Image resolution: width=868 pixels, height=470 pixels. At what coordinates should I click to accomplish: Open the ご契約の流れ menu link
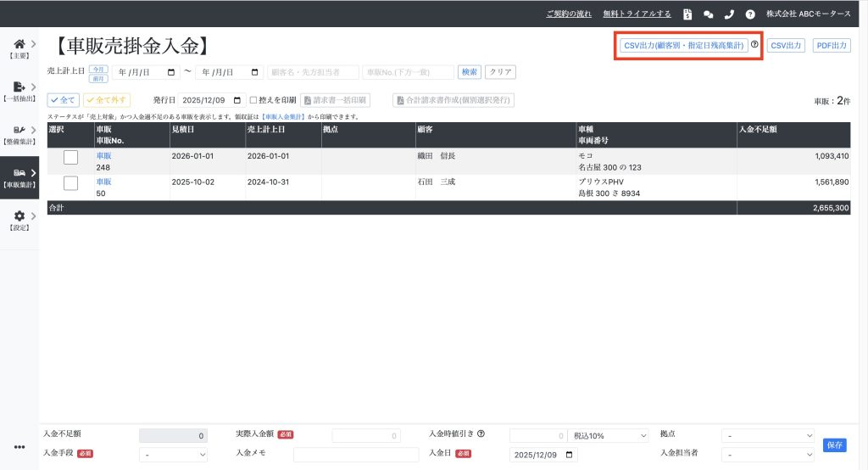click(570, 14)
